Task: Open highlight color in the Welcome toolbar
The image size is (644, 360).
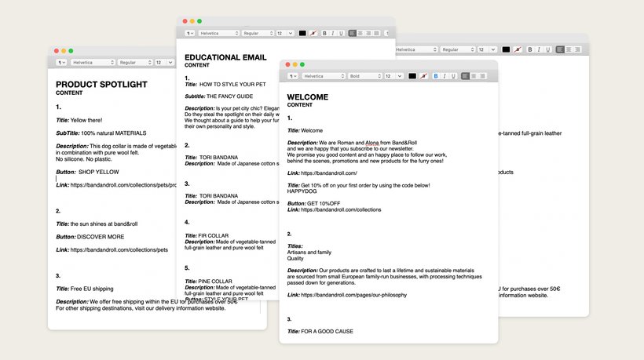Action: coord(424,76)
